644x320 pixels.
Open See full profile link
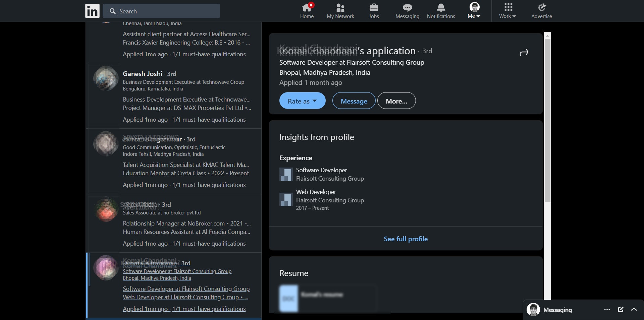tap(406, 239)
